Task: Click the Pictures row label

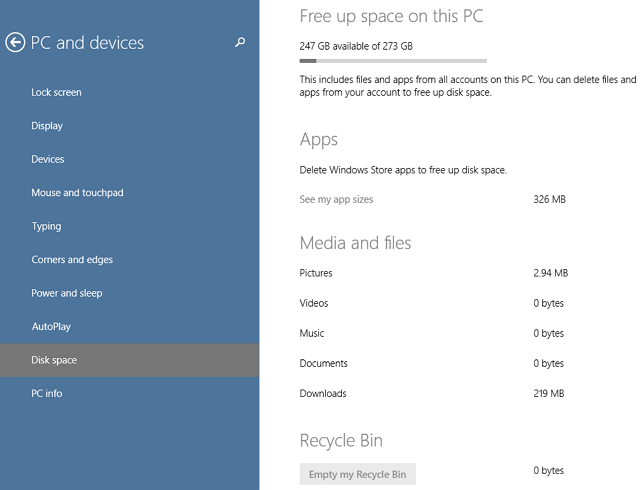Action: tap(316, 273)
